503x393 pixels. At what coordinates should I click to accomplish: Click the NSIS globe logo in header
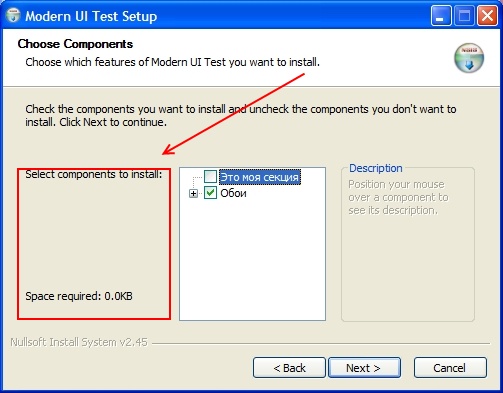469,58
